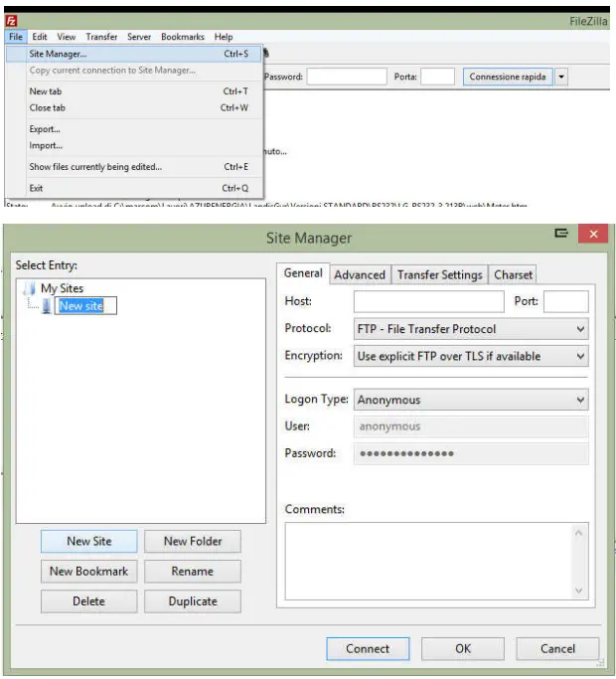Click the server icon beside New site
The height and width of the screenshot is (679, 616).
click(x=47, y=306)
